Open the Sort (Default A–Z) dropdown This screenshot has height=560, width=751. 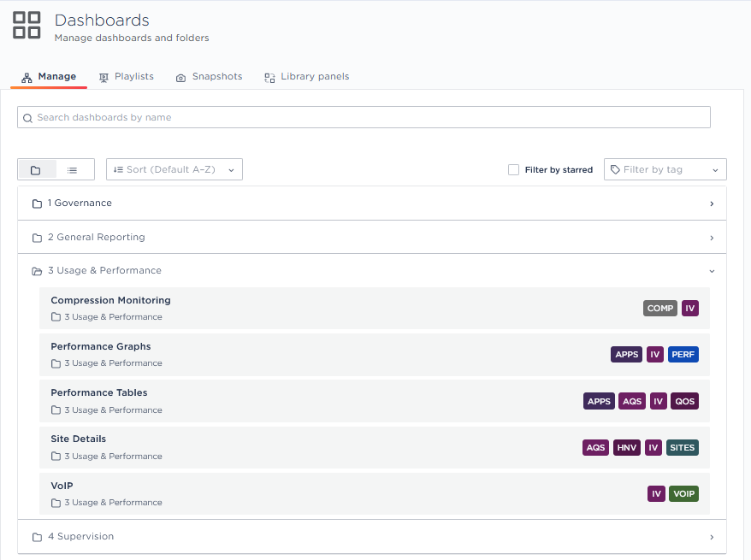[174, 169]
